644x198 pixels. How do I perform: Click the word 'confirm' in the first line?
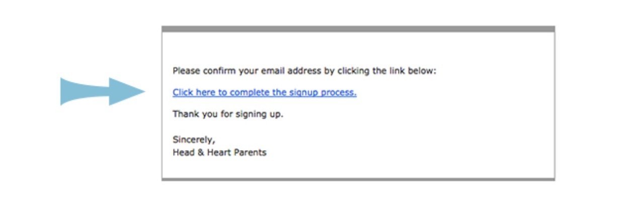tap(218, 71)
